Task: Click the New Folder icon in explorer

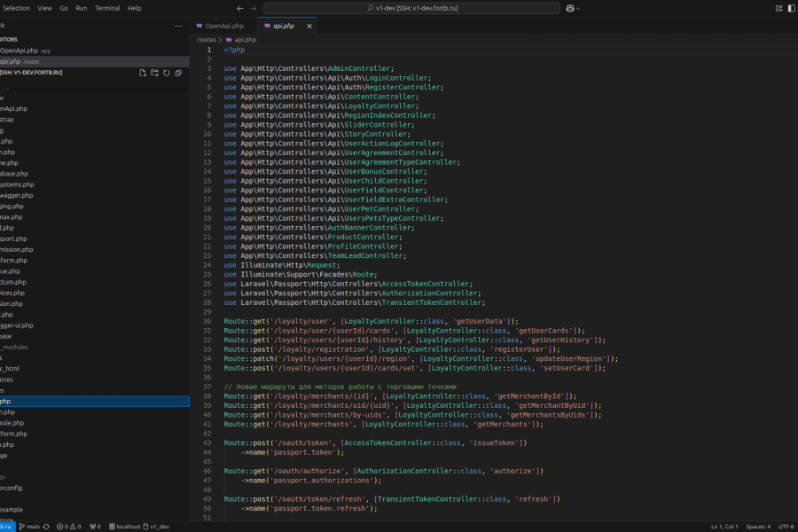Action: 154,73
